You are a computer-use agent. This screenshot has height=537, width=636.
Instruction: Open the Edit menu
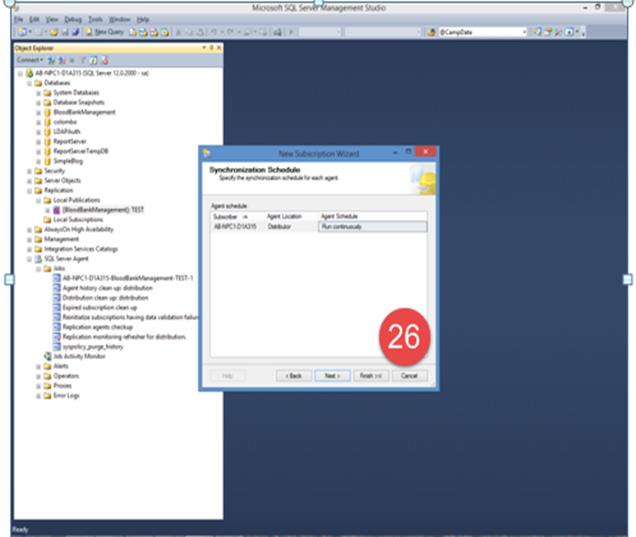pos(34,19)
